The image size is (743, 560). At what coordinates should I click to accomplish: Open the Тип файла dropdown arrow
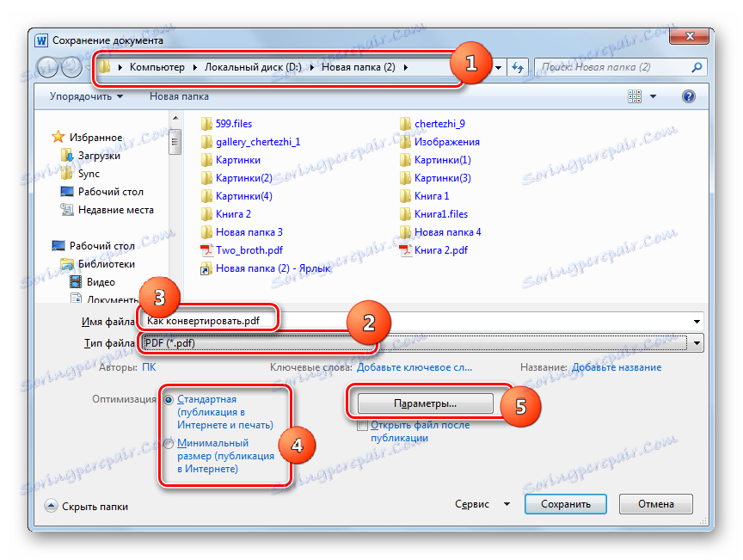tap(697, 343)
